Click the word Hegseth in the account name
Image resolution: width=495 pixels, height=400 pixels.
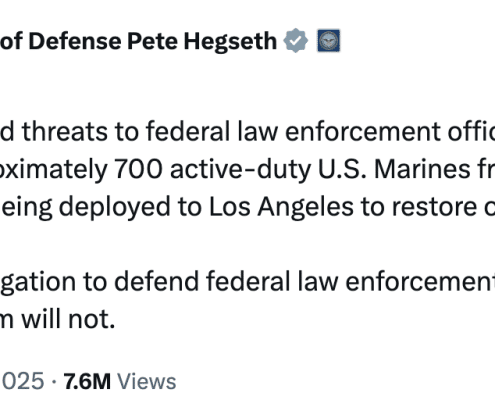230,43
